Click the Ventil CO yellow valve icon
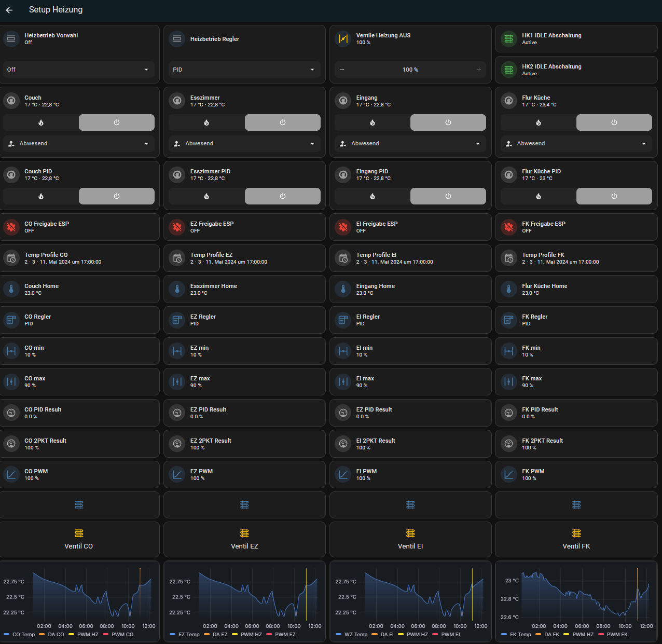This screenshot has height=644, width=662. pyautogui.click(x=79, y=533)
